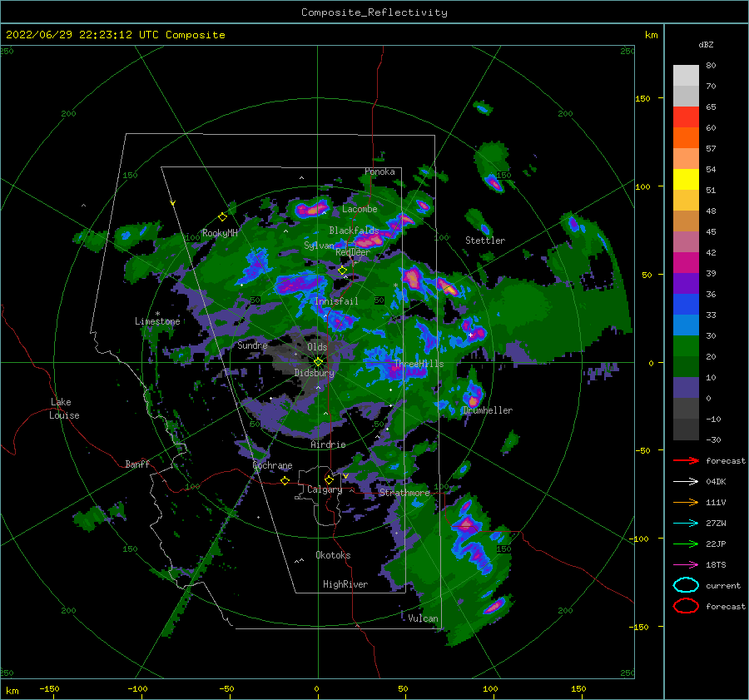Click the Blackfalds city label
Screen dimensions: 749x700
[354, 231]
